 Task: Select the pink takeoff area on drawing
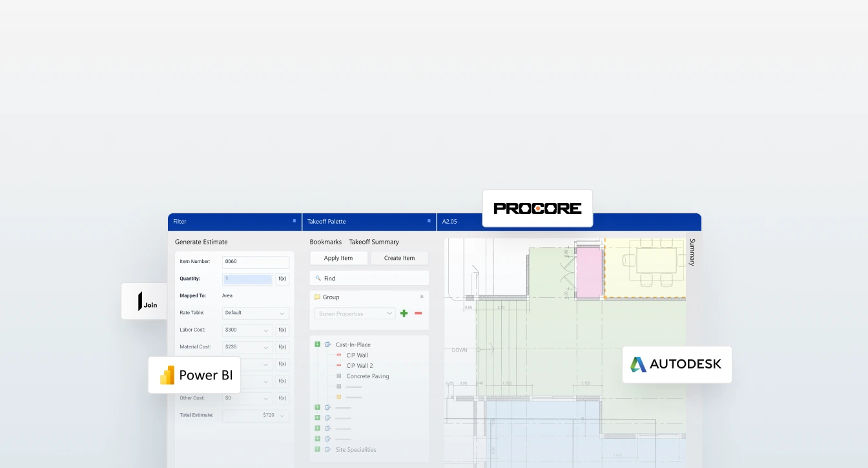pyautogui.click(x=589, y=273)
